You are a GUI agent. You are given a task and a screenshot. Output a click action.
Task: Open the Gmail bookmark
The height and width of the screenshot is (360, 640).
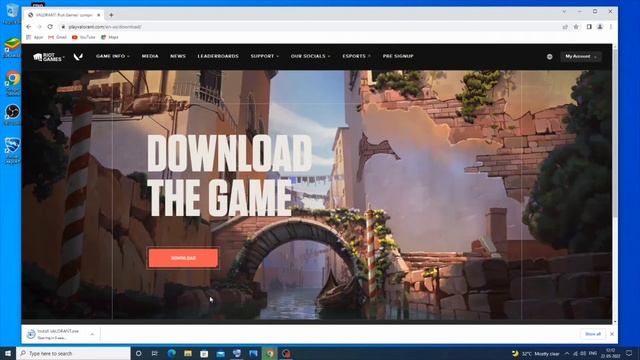coord(57,37)
